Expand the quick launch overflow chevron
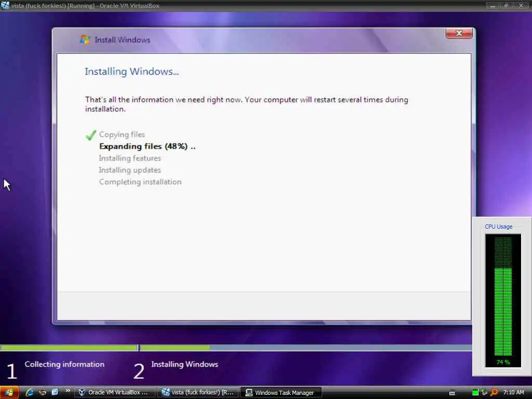Screen dimensions: 532x399 pyautogui.click(x=68, y=391)
